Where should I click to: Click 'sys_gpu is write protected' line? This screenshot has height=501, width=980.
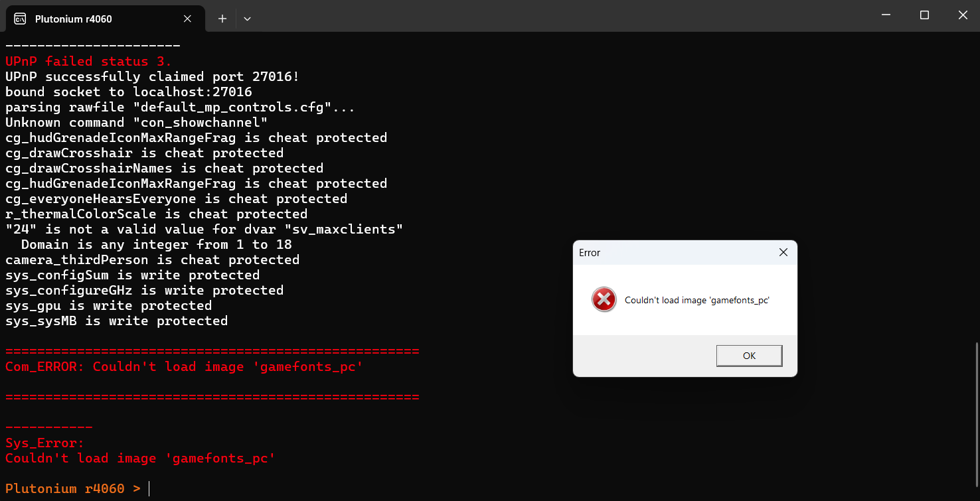(108, 306)
